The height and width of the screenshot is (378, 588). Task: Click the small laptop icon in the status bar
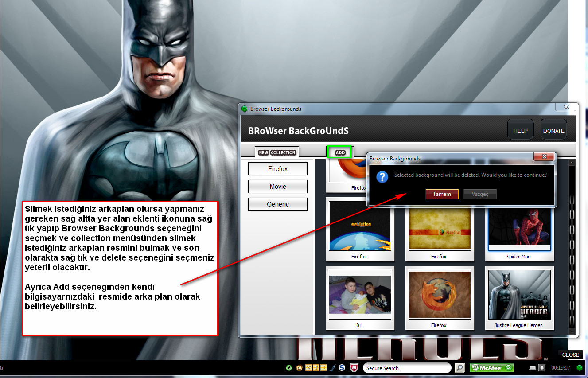(x=532, y=368)
